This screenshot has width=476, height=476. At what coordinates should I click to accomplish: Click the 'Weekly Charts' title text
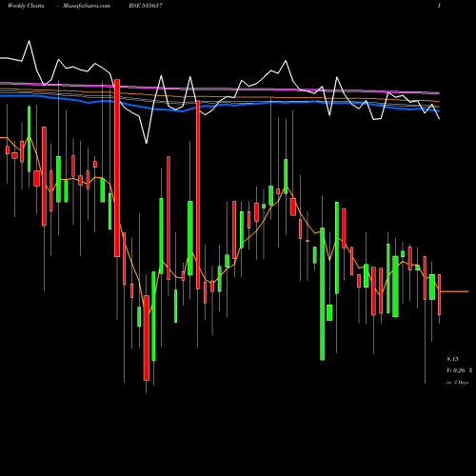pyautogui.click(x=26, y=6)
